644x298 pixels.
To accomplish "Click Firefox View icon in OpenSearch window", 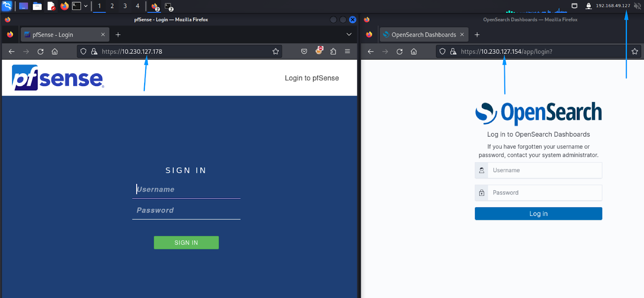I will point(369,35).
